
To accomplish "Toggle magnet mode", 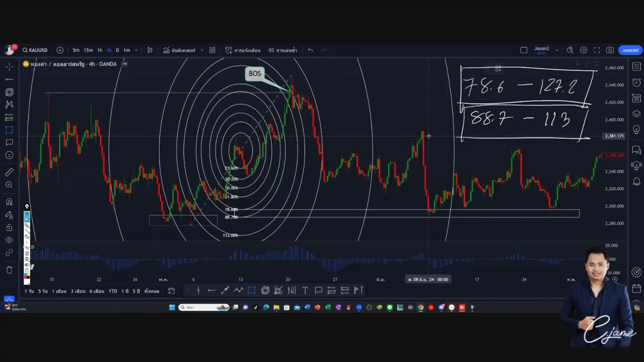I will coord(9,202).
